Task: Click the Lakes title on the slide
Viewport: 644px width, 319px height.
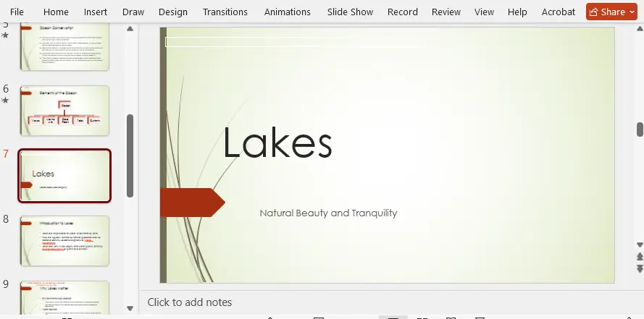Action: [x=277, y=143]
